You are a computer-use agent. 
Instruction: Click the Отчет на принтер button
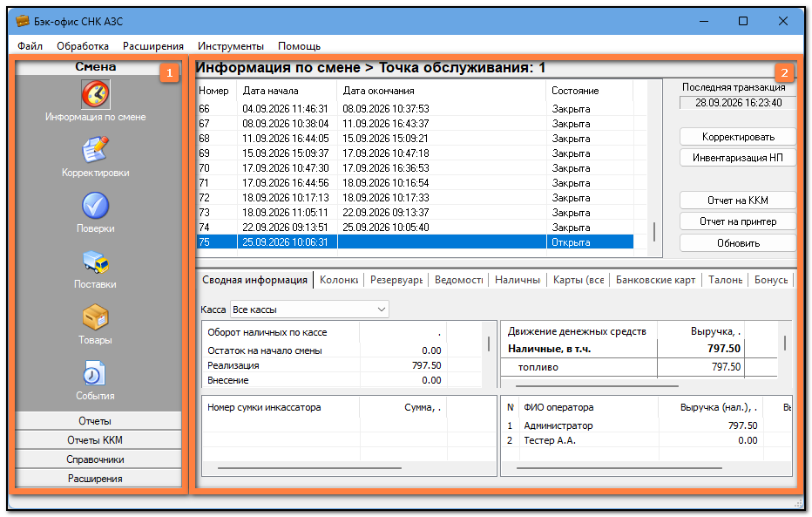738,221
